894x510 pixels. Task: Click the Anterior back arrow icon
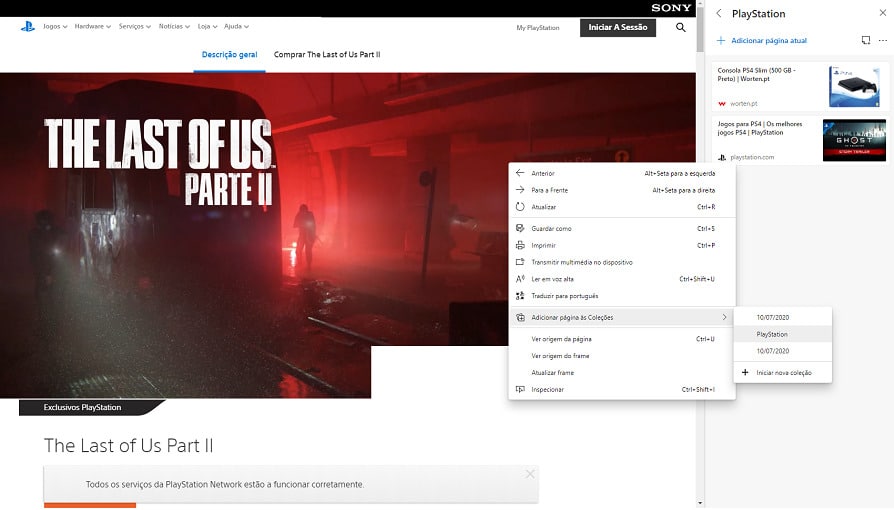[519, 173]
